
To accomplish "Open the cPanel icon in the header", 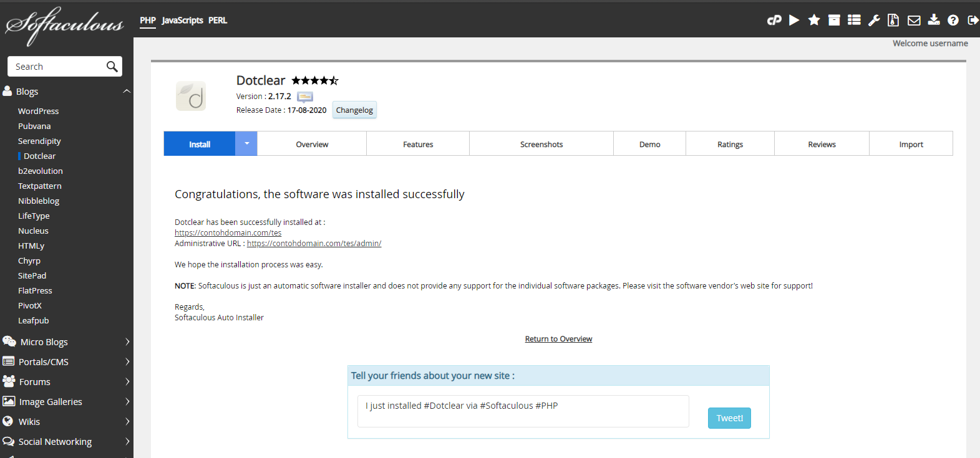I will coord(774,21).
